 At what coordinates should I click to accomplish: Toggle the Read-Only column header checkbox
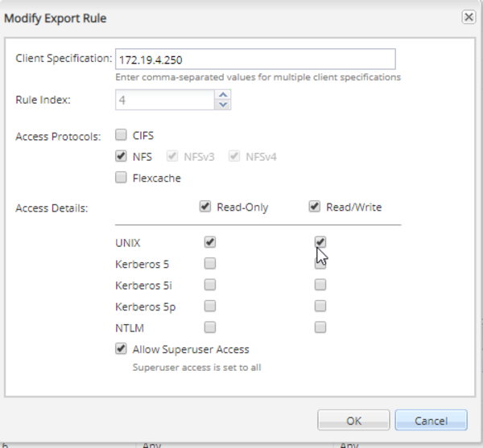tap(205, 208)
